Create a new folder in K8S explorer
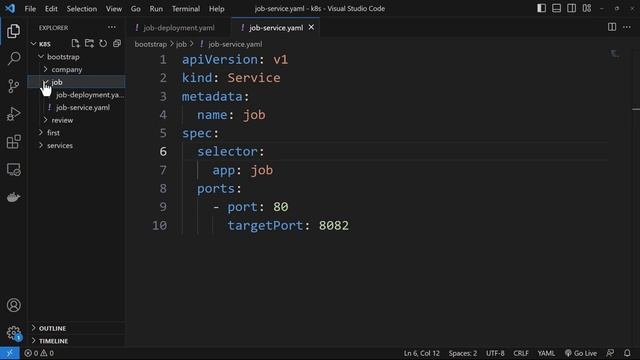640x360 pixels. (89, 43)
